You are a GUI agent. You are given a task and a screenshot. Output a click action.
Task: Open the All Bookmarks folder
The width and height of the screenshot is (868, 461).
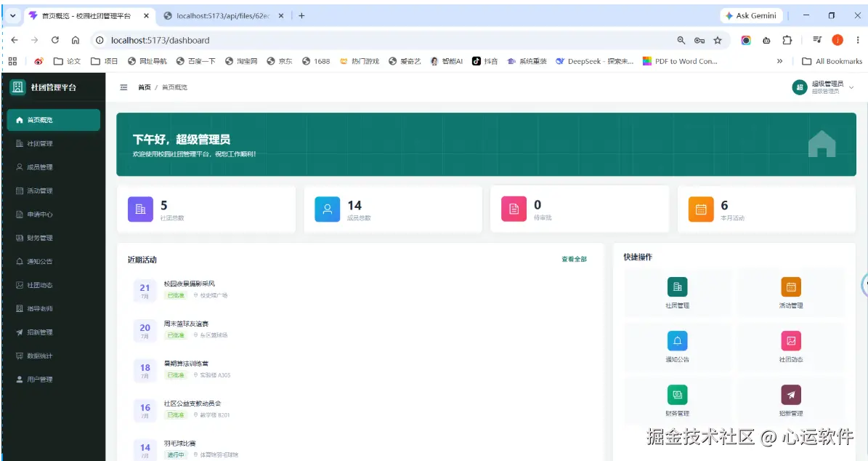832,61
